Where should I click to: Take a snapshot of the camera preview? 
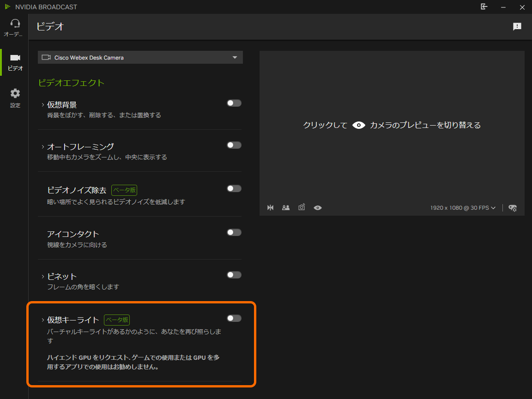pos(301,208)
